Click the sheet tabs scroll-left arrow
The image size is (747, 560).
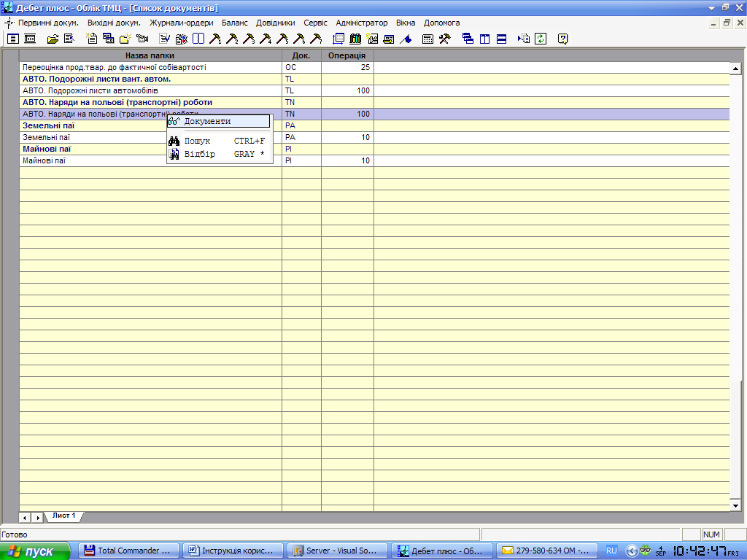point(25,517)
